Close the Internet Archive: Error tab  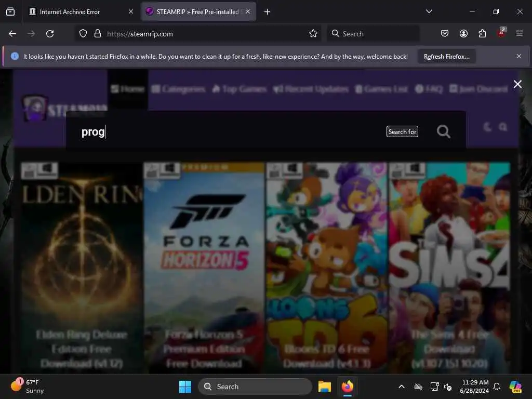tap(131, 11)
